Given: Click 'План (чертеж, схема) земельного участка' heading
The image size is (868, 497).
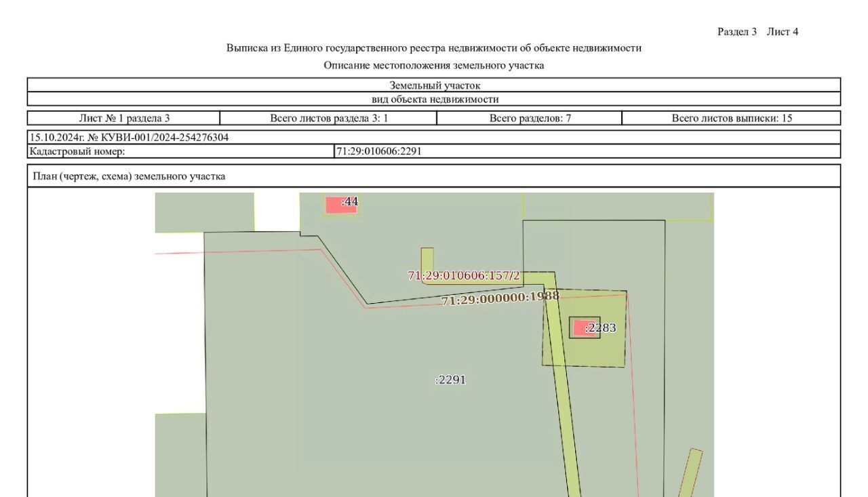Looking at the screenshot, I should (x=129, y=176).
